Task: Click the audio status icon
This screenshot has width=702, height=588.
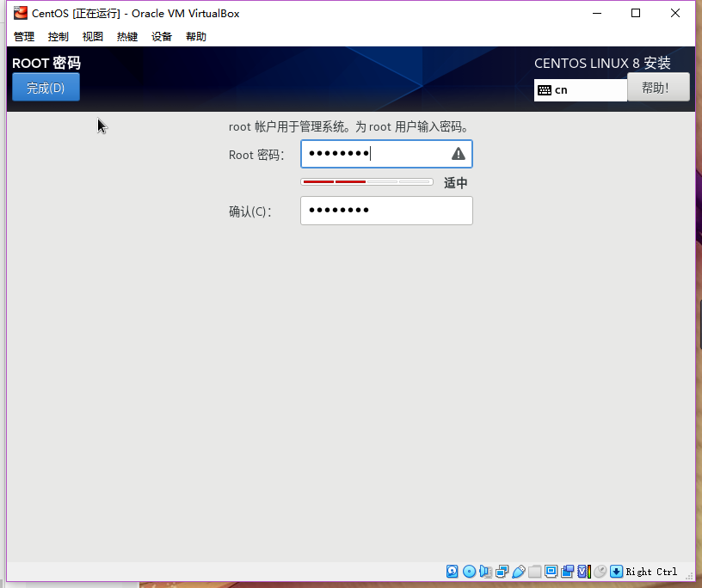Action: 485,572
